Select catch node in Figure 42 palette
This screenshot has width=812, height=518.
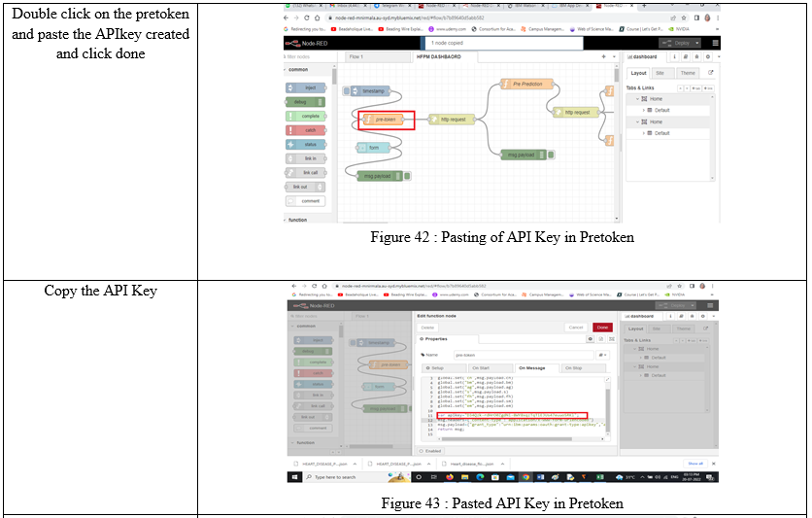click(306, 130)
